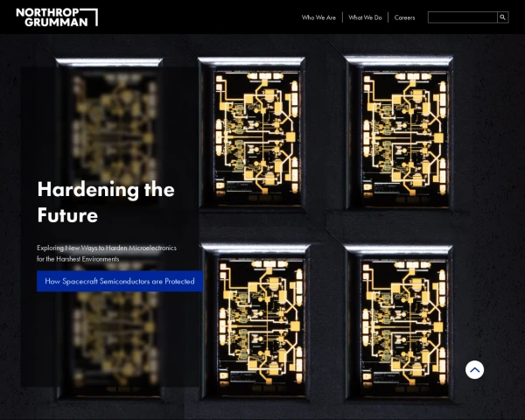Open How Spacecraft Semiconductors are Protected
Screen dimensions: 525x420
click(120, 282)
